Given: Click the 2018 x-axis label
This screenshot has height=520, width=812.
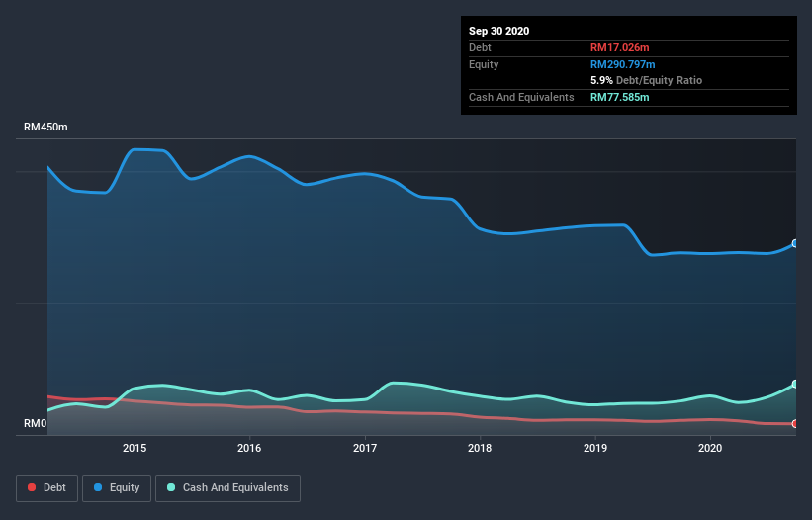Looking at the screenshot, I should (480, 448).
